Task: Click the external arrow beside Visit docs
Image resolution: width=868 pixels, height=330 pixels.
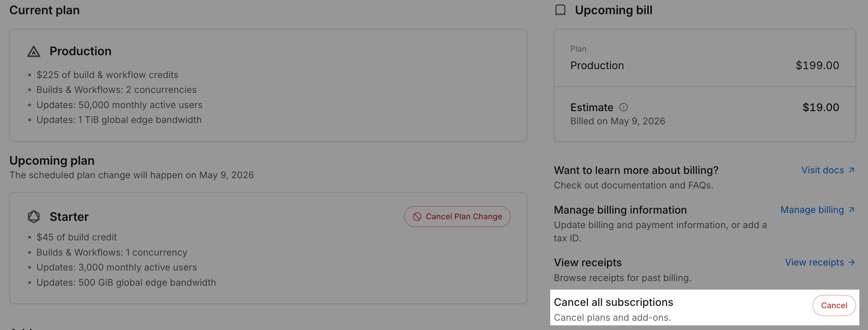Action: [x=851, y=170]
